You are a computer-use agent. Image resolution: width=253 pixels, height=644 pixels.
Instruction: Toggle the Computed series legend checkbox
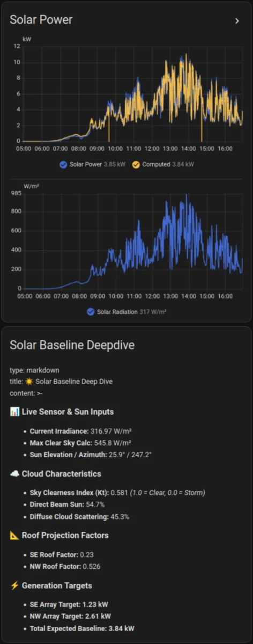[136, 164]
